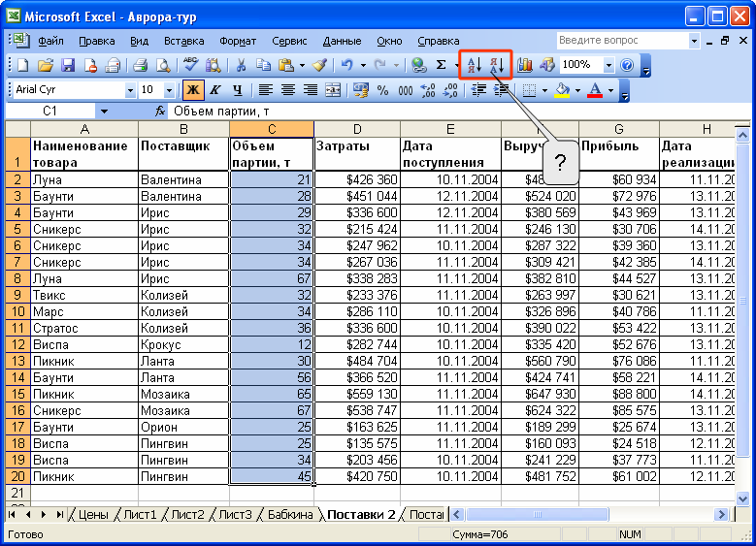
Task: Open the Файл menu
Action: (50, 41)
